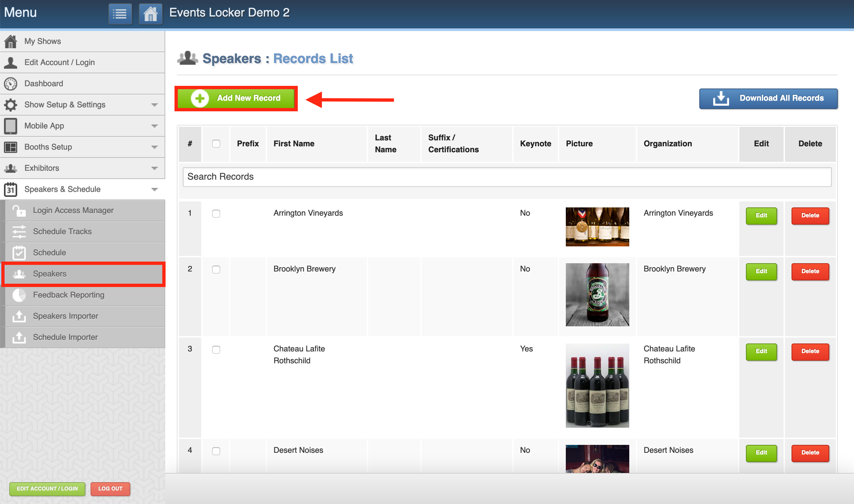This screenshot has width=854, height=504.
Task: Click the plus icon on Add New Record
Action: click(x=200, y=98)
